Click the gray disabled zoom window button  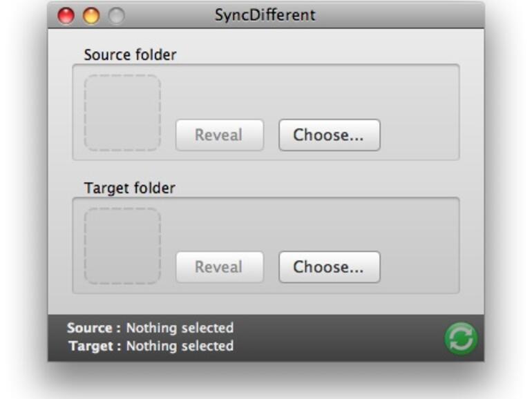(116, 15)
